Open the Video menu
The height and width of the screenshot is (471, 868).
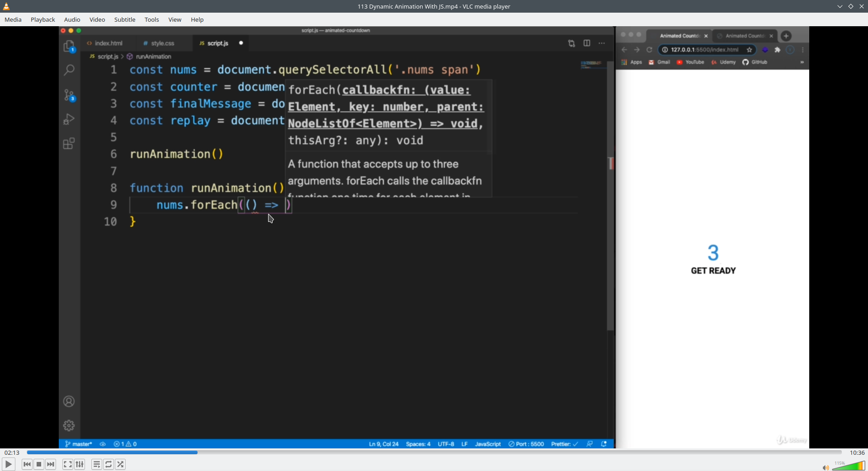(97, 19)
